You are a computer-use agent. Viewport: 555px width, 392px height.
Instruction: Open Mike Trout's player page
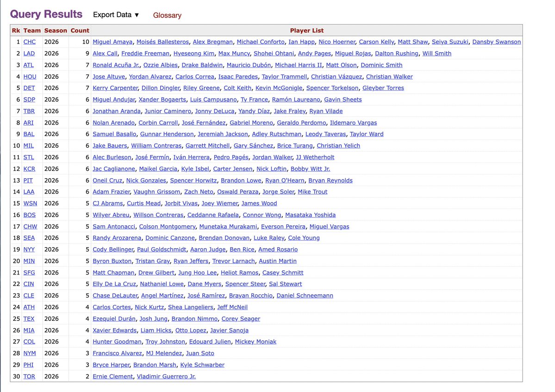click(312, 192)
